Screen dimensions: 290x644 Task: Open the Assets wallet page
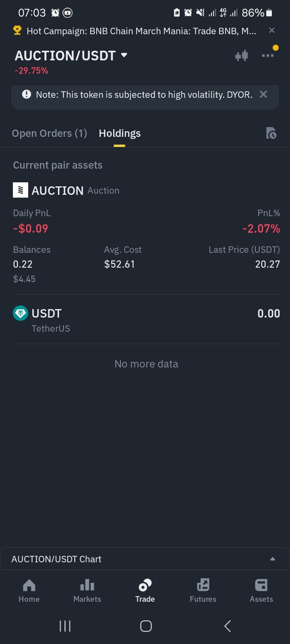261,590
